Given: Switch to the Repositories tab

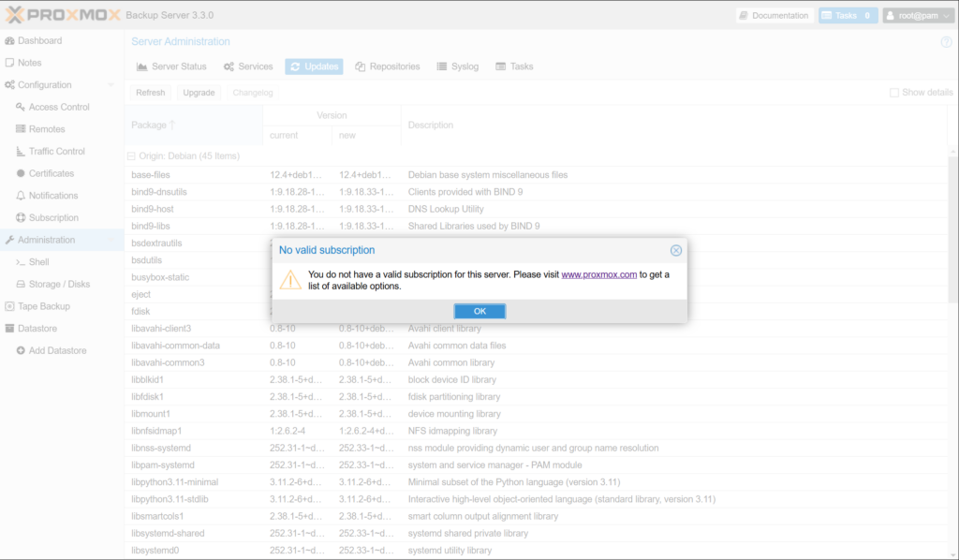Looking at the screenshot, I should point(388,66).
